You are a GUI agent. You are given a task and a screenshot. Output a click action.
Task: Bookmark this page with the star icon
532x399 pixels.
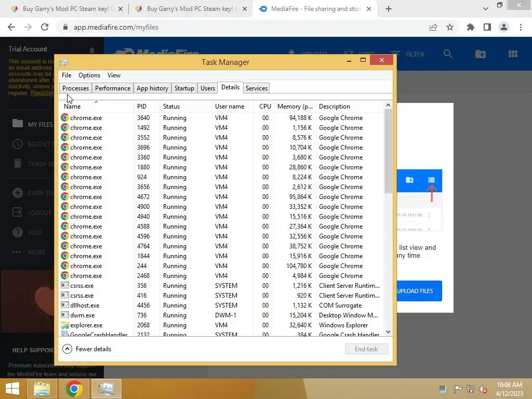(x=450, y=27)
